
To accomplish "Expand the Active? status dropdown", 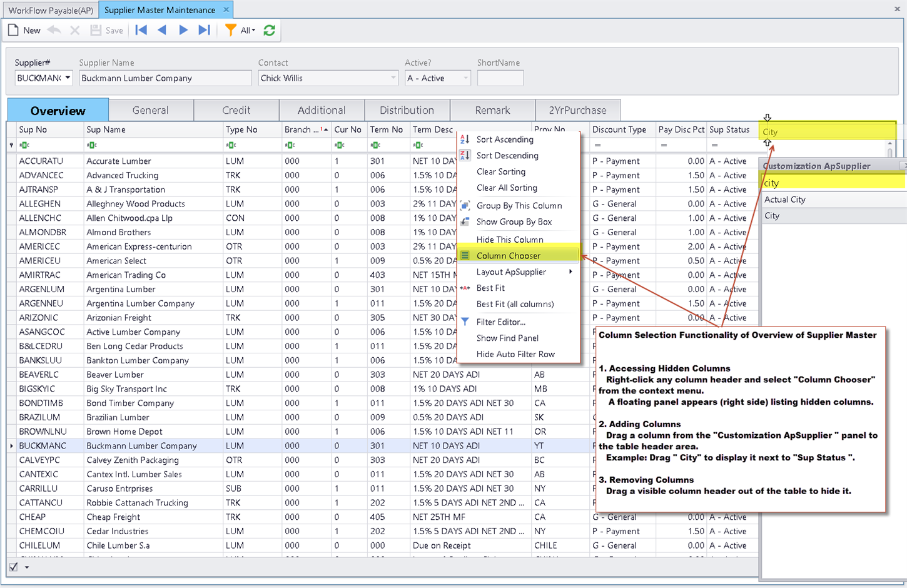I will (x=465, y=78).
